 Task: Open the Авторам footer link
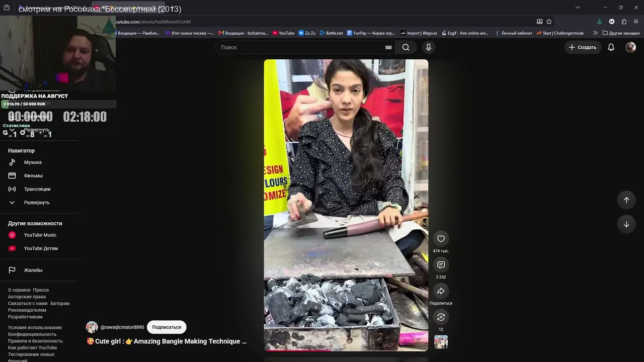[x=60, y=304]
